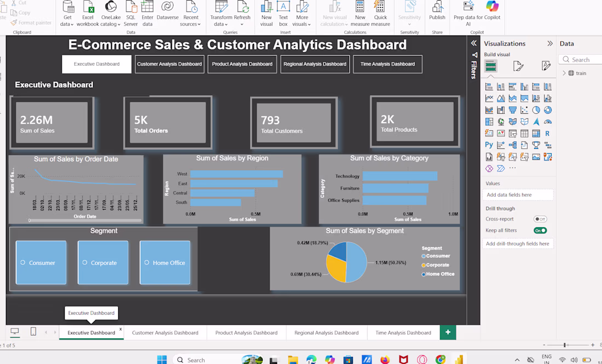Viewport: 602px width, 364px height.
Task: Choose the line chart visual
Action: tap(489, 99)
